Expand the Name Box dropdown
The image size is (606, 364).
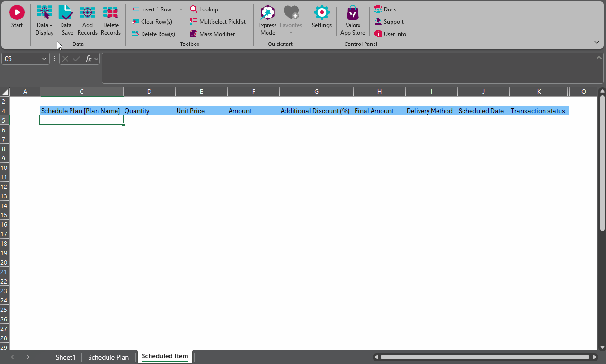[x=45, y=59]
